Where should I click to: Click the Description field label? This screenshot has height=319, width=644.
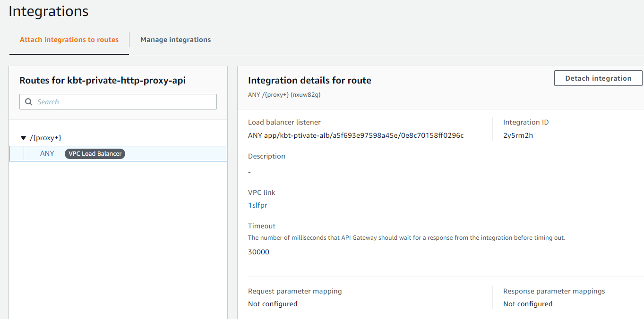coord(266,156)
